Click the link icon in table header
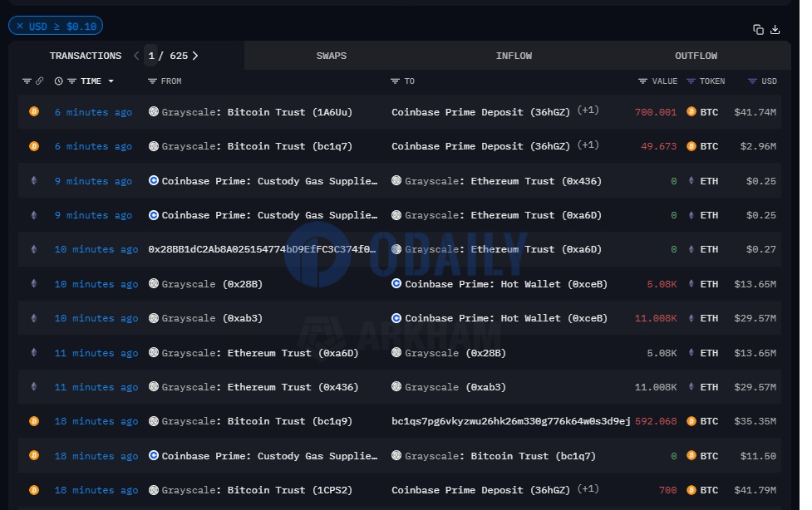Image resolution: width=812 pixels, height=510 pixels. point(39,81)
